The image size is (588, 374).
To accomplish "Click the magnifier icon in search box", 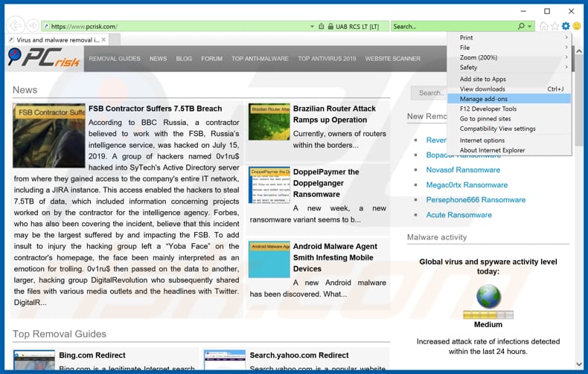I will point(521,27).
